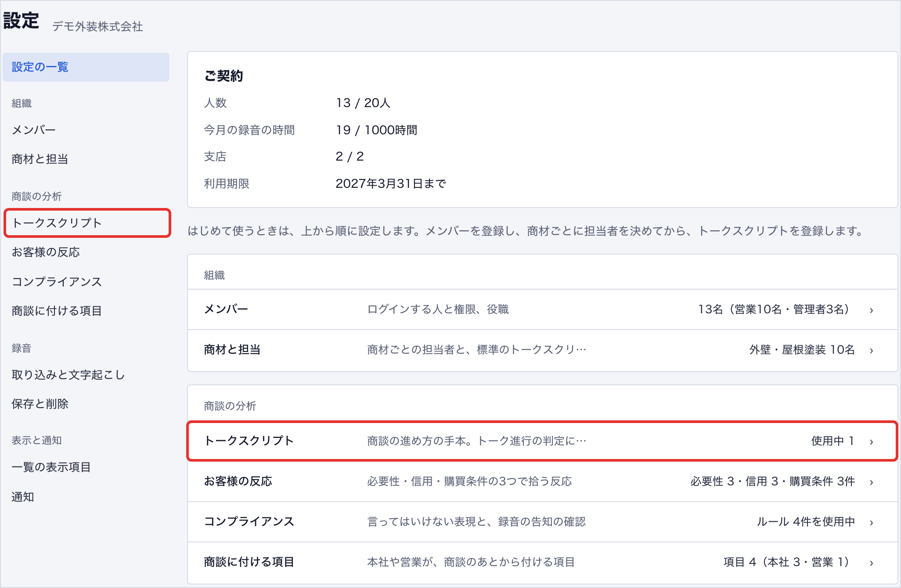
Task: Click the chevron on the 商材と担当 row
Action: click(x=872, y=351)
